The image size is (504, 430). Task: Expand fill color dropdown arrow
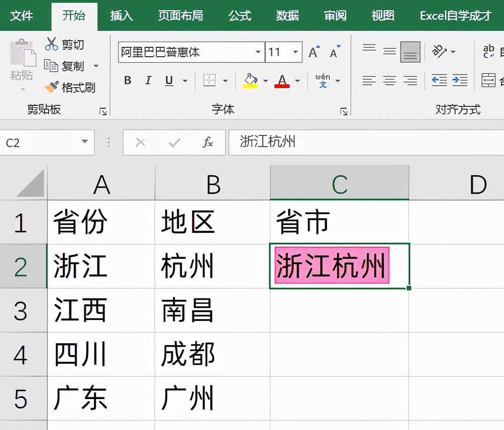coord(266,81)
